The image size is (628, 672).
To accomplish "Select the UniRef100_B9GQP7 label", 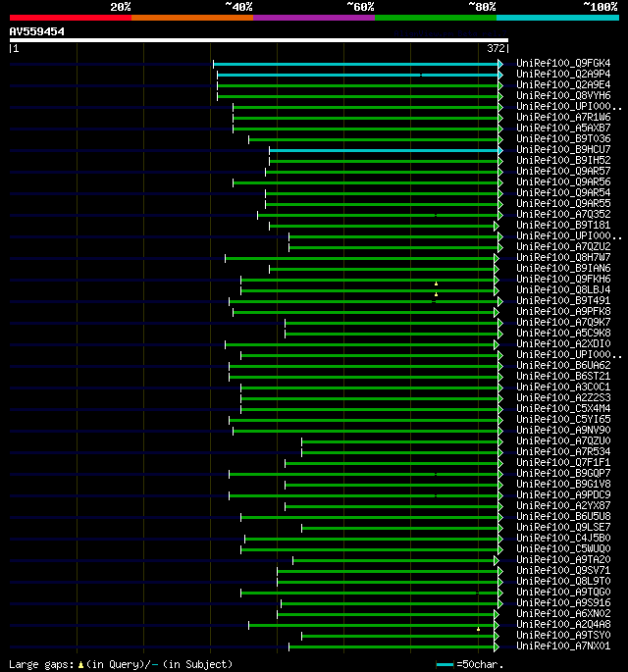I will tap(563, 474).
